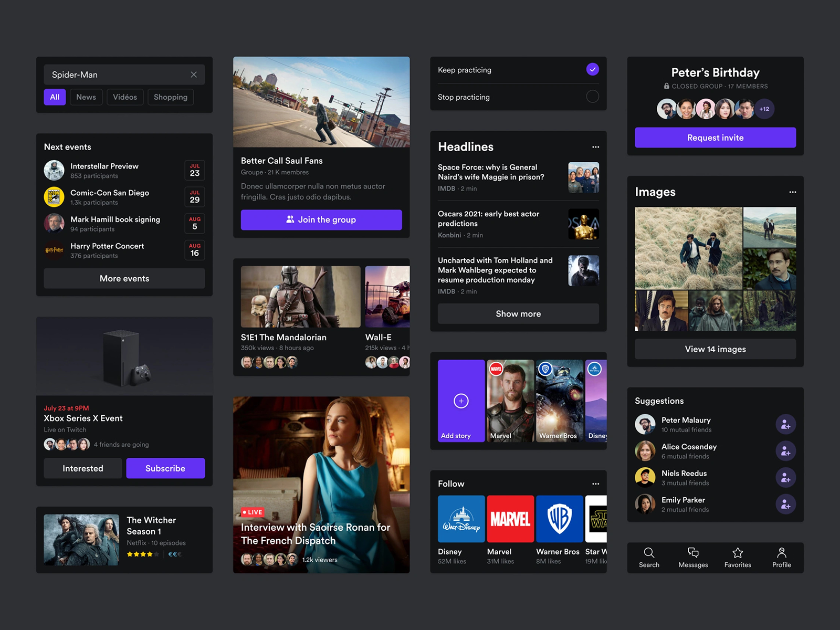Open the Wall-E video thumbnail
This screenshot has height=630, width=840.
(x=387, y=297)
